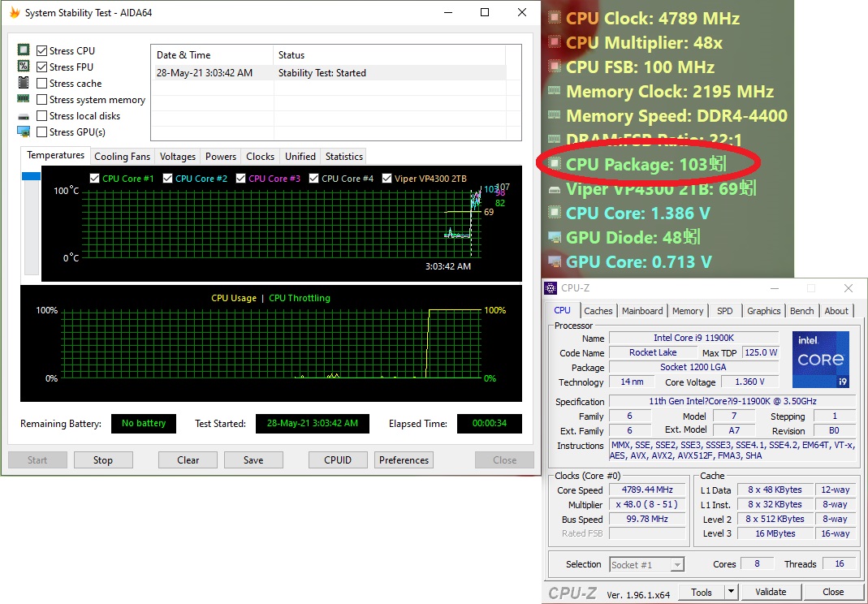Open the Voltages tab

(178, 157)
